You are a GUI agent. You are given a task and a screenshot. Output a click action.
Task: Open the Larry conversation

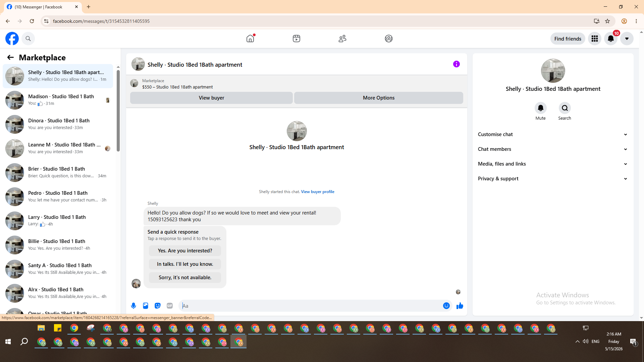coord(58,221)
